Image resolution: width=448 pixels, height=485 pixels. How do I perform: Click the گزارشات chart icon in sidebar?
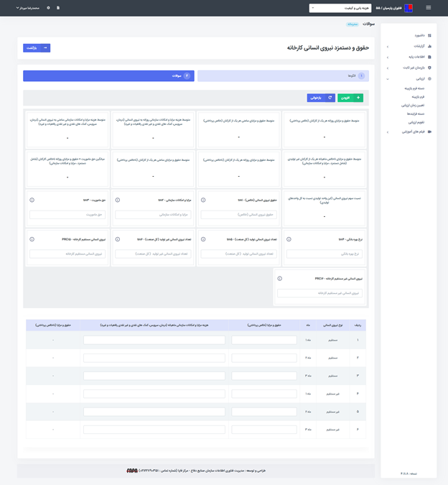(x=429, y=47)
